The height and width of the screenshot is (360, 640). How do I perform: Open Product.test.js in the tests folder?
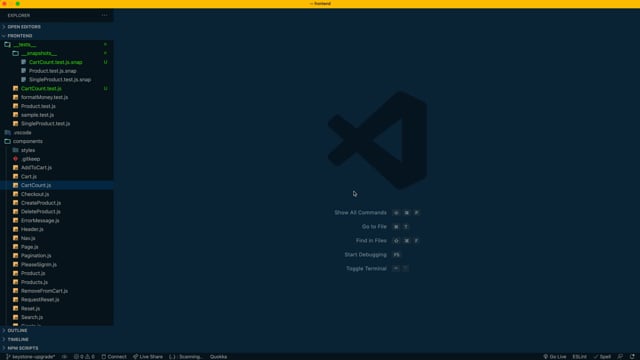tap(57, 106)
